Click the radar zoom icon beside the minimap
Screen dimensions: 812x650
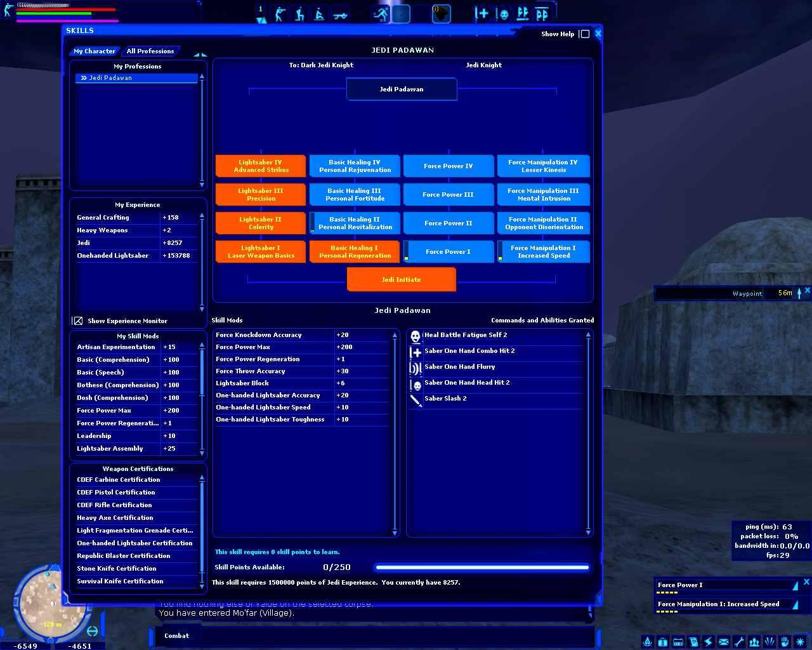coord(93,630)
